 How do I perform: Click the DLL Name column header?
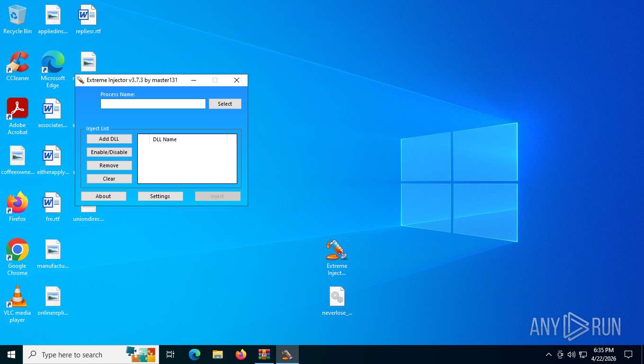[188, 139]
